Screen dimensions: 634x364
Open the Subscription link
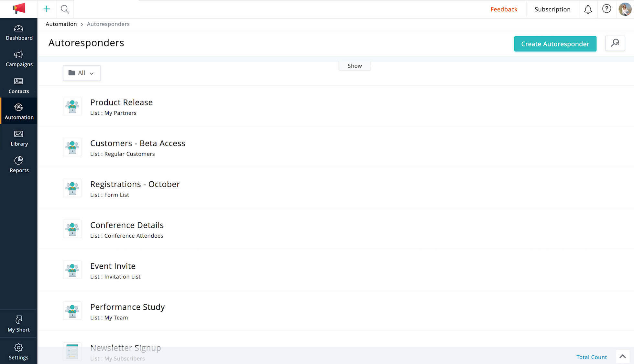pos(552,9)
